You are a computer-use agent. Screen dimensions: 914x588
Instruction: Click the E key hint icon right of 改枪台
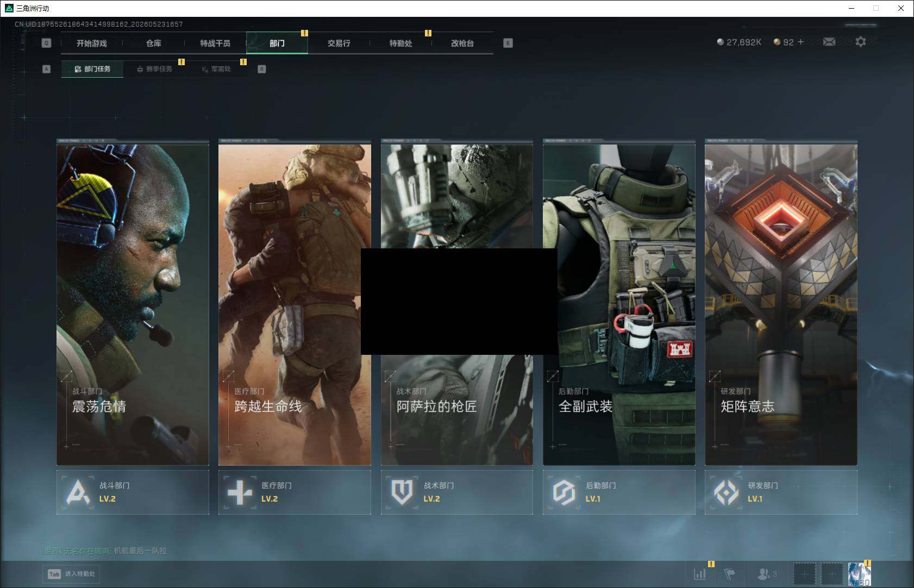point(508,43)
